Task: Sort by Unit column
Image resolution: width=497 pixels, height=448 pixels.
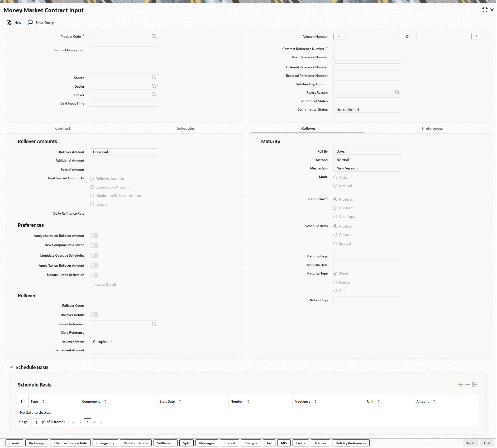Action: pos(379,402)
